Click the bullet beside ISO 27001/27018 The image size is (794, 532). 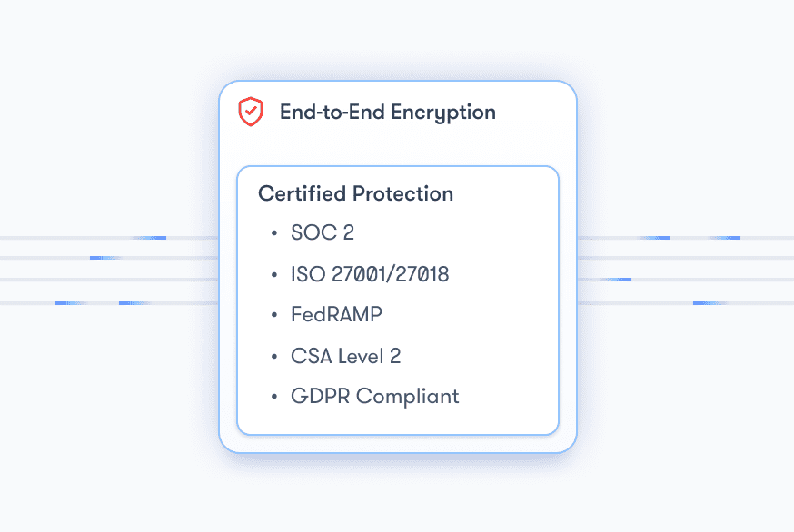(x=274, y=274)
